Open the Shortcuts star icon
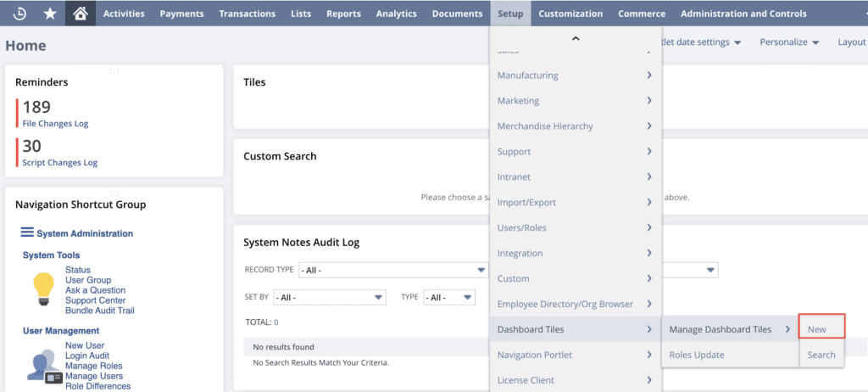This screenshot has width=868, height=392. coord(50,14)
